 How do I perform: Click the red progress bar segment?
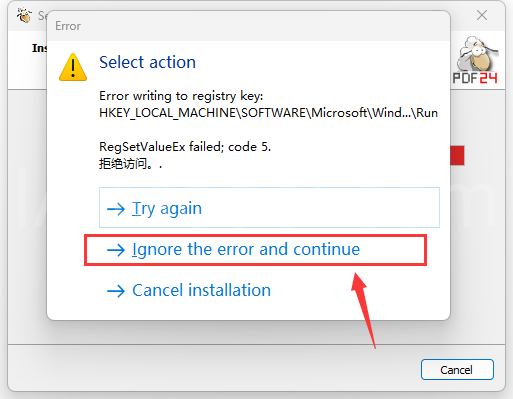[457, 155]
